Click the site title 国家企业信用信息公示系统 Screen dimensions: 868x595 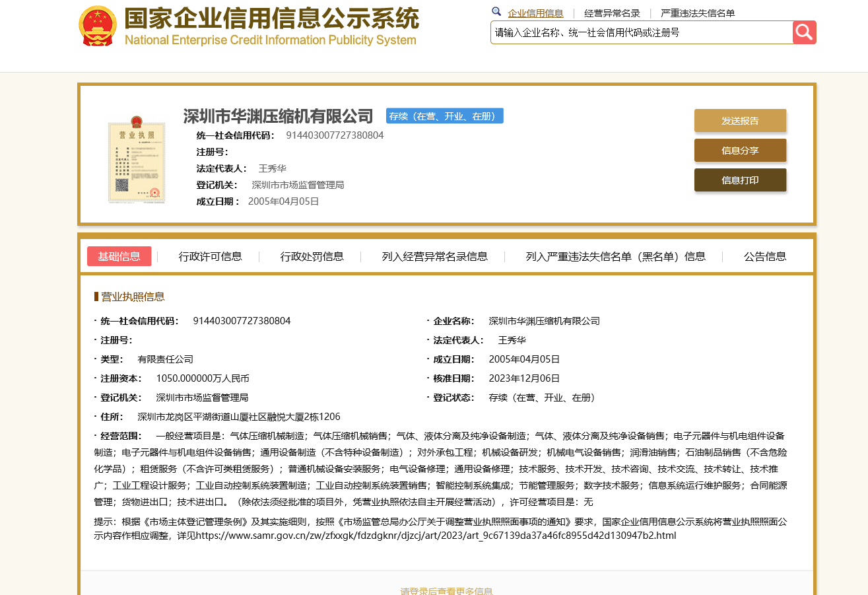pyautogui.click(x=271, y=18)
